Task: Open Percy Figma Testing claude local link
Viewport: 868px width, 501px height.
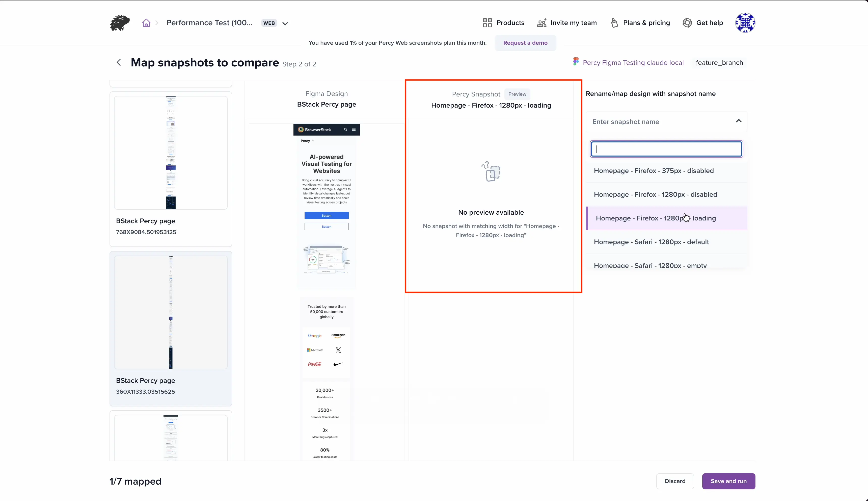Action: [633, 63]
